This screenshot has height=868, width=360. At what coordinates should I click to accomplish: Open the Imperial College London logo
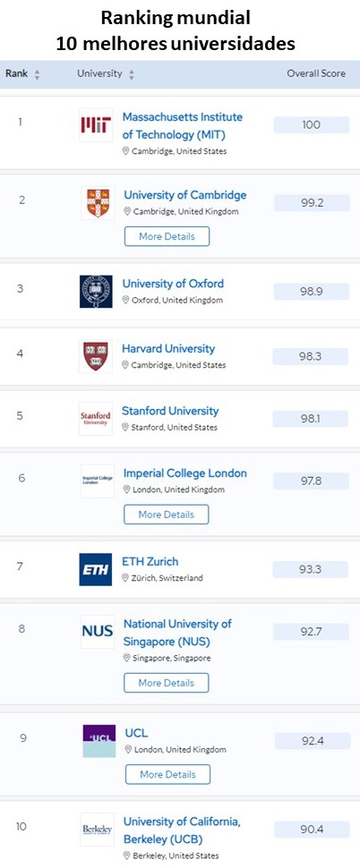tap(98, 481)
